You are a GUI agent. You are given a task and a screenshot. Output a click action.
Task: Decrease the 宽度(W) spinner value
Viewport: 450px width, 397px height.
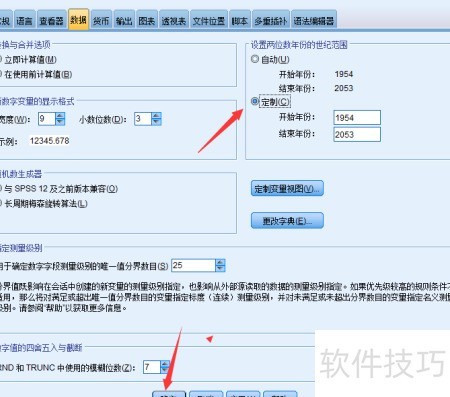coord(60,122)
